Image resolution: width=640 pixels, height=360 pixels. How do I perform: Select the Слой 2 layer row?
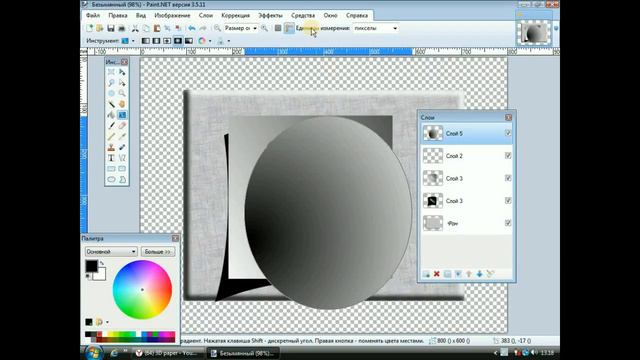tap(466, 156)
